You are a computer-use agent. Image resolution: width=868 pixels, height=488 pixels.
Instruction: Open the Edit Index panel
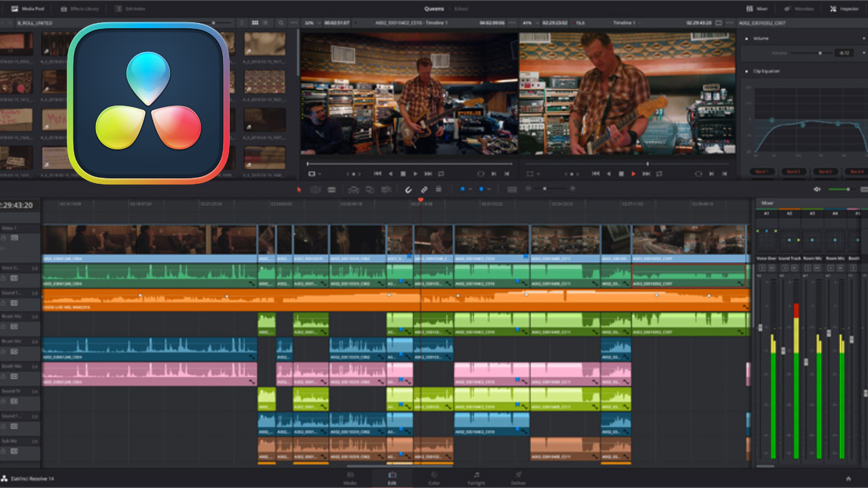tap(130, 8)
